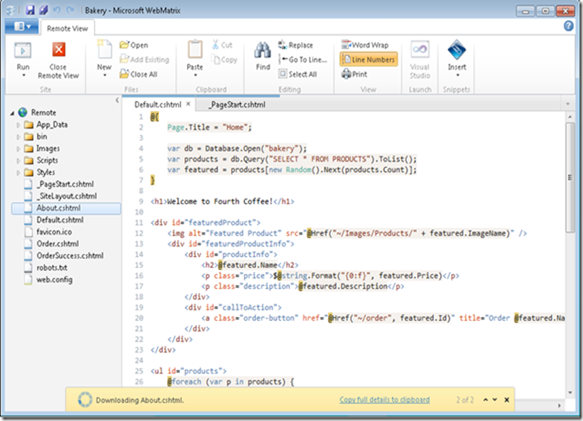Click Add Existing in Files group
Viewport: 583px width, 421px height.
pos(144,60)
